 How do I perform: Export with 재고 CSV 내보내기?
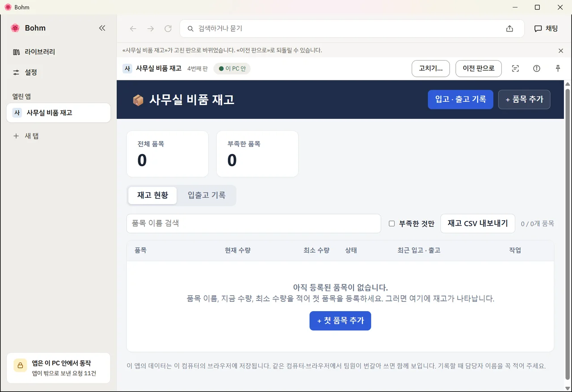478,223
